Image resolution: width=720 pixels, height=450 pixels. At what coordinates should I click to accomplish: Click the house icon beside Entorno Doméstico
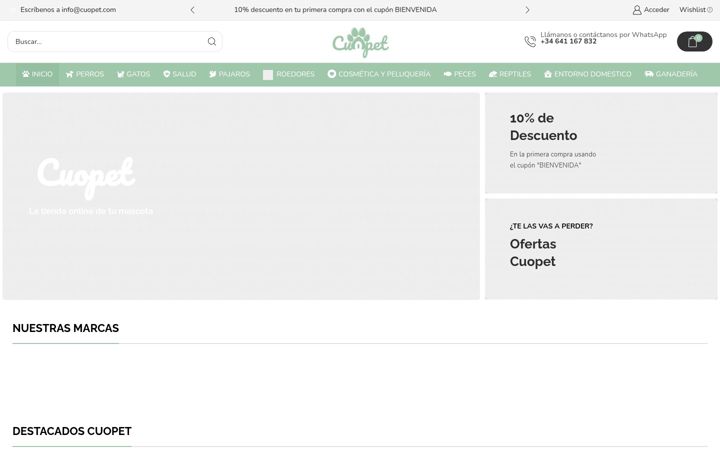coord(548,74)
